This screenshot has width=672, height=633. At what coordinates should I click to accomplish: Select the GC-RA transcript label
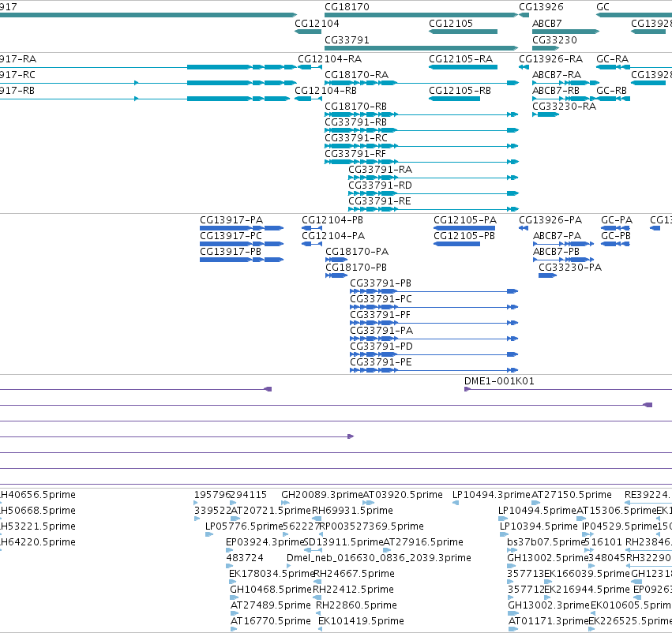click(x=613, y=58)
